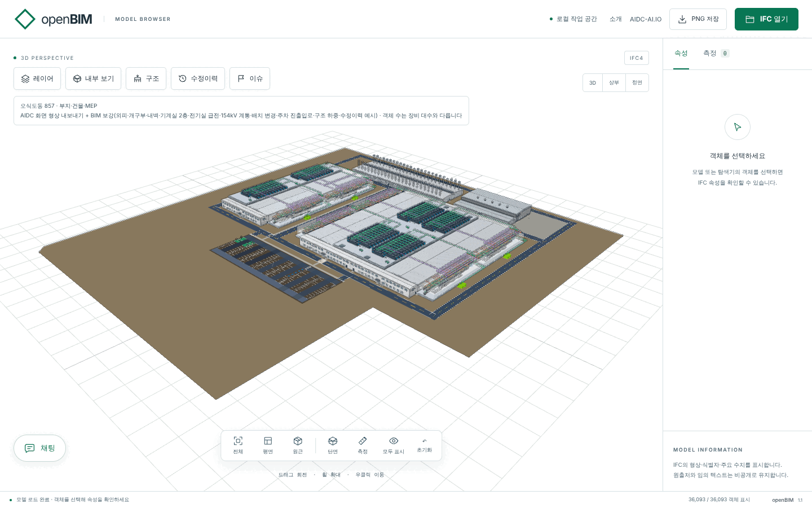Open the 채팅 chat bubble

click(39, 448)
